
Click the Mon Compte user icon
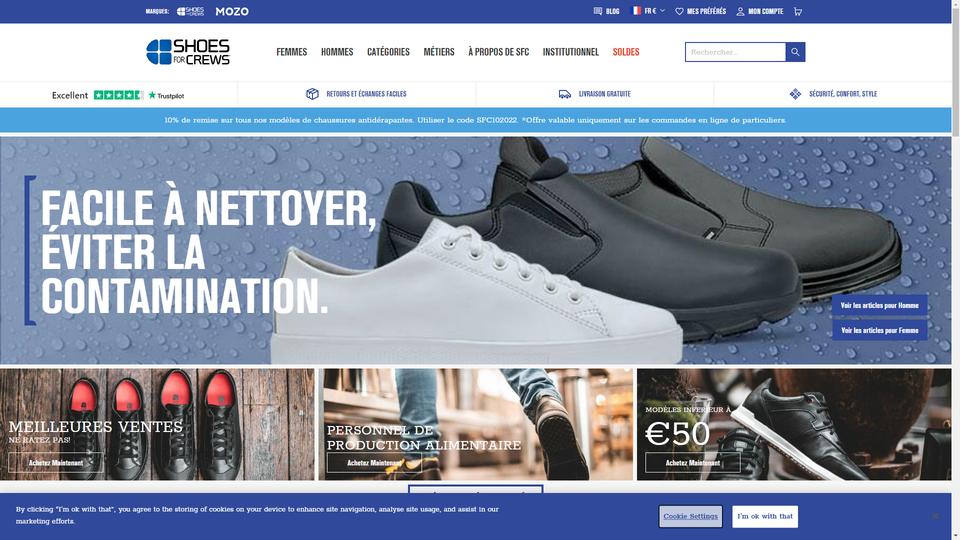pos(740,12)
